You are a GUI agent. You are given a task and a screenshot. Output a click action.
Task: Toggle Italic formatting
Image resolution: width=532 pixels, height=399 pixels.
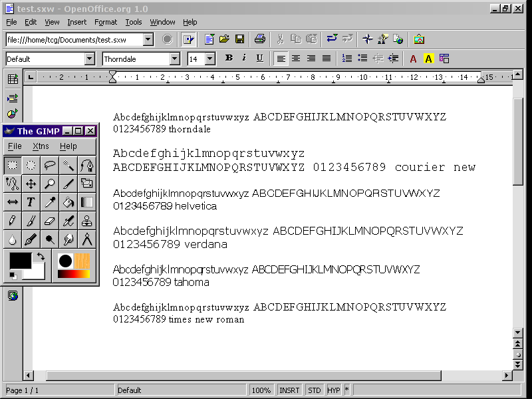tap(244, 59)
